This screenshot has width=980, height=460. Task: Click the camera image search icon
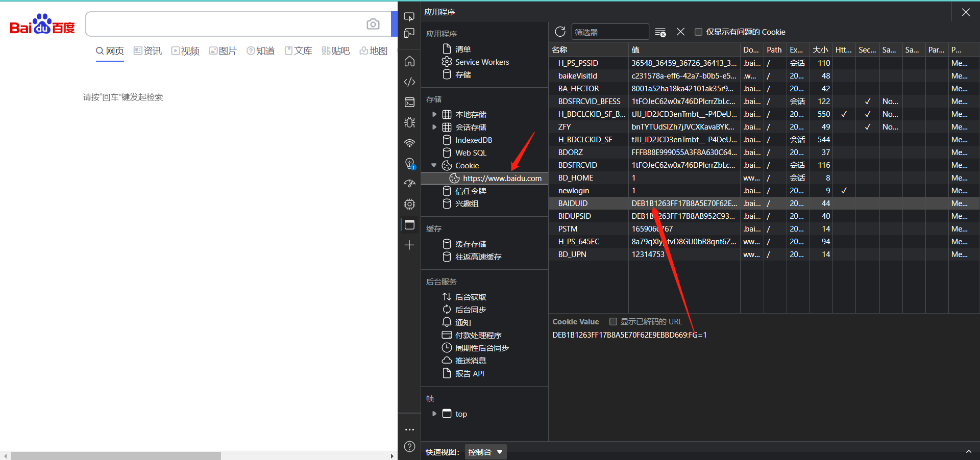[x=373, y=24]
